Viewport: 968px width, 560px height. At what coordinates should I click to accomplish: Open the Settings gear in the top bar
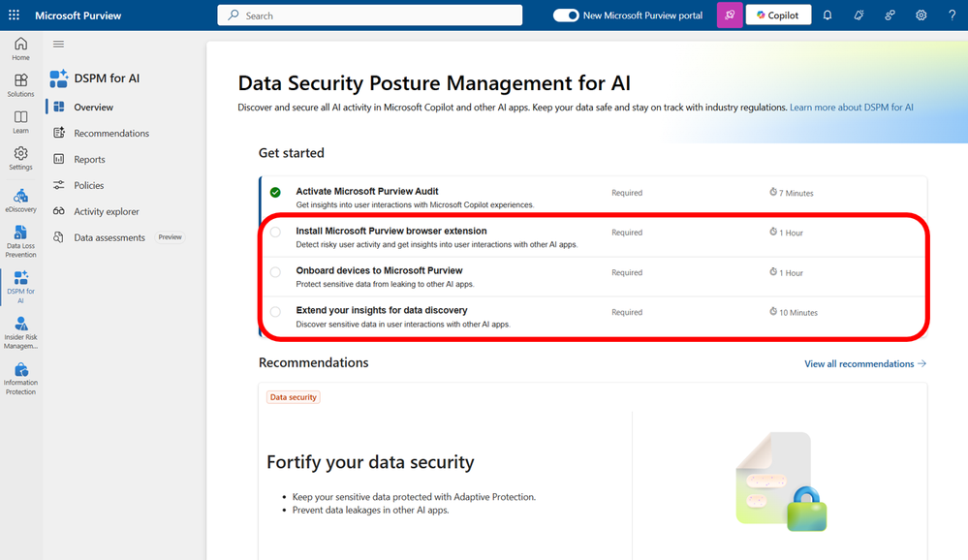coord(921,15)
